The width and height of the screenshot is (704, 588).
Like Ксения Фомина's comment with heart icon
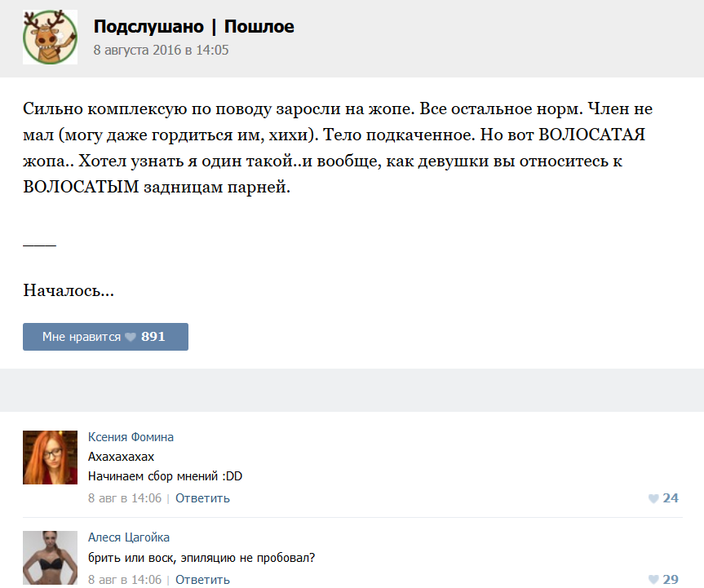point(653,498)
